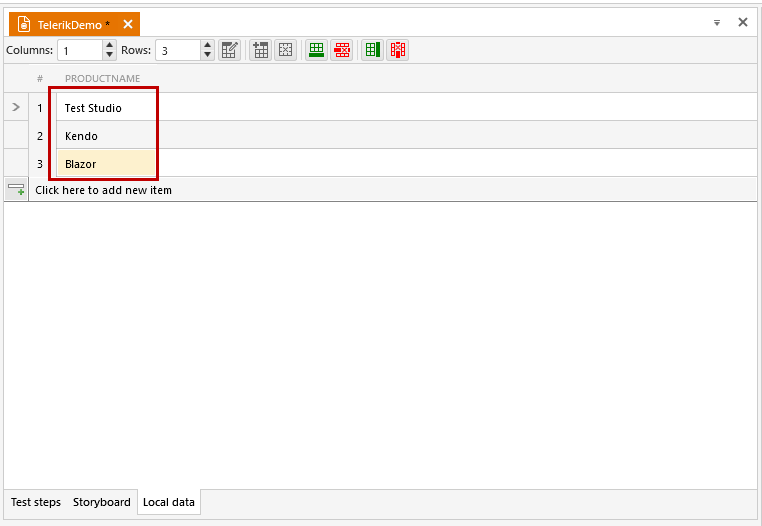Click into the Columns number field
The height and width of the screenshot is (526, 762).
point(80,51)
